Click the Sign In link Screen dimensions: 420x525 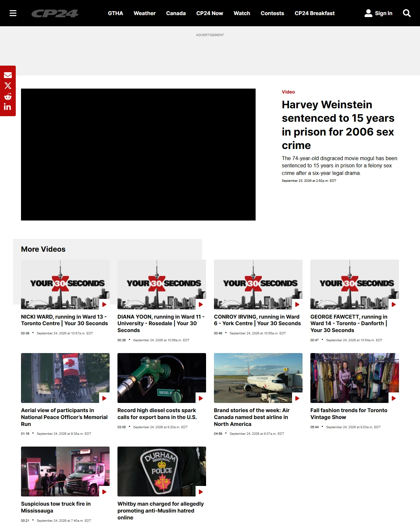(384, 13)
